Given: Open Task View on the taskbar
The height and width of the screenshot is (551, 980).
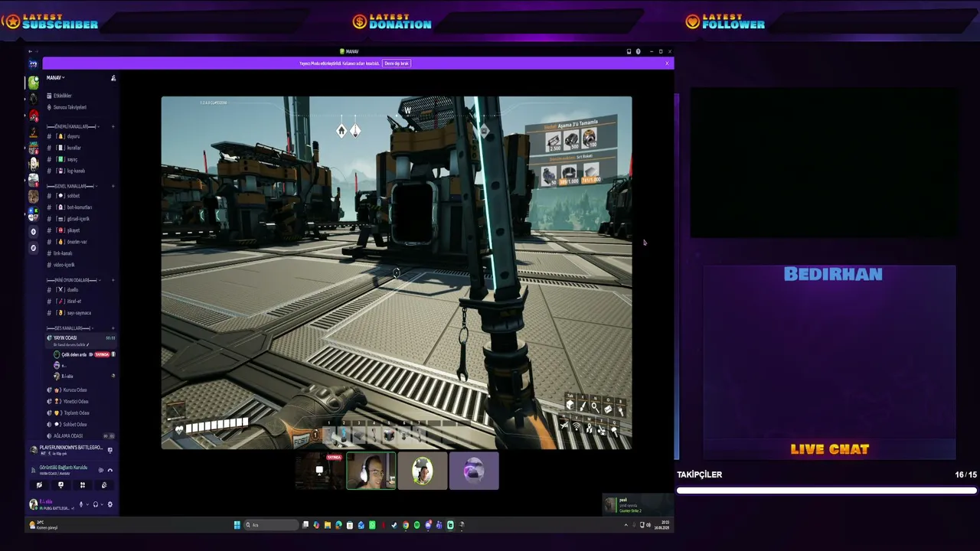Looking at the screenshot, I should pos(305,525).
